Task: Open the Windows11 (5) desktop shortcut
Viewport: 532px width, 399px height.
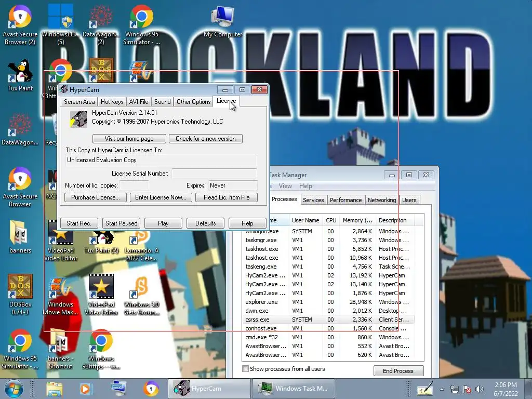Action: coord(60,24)
